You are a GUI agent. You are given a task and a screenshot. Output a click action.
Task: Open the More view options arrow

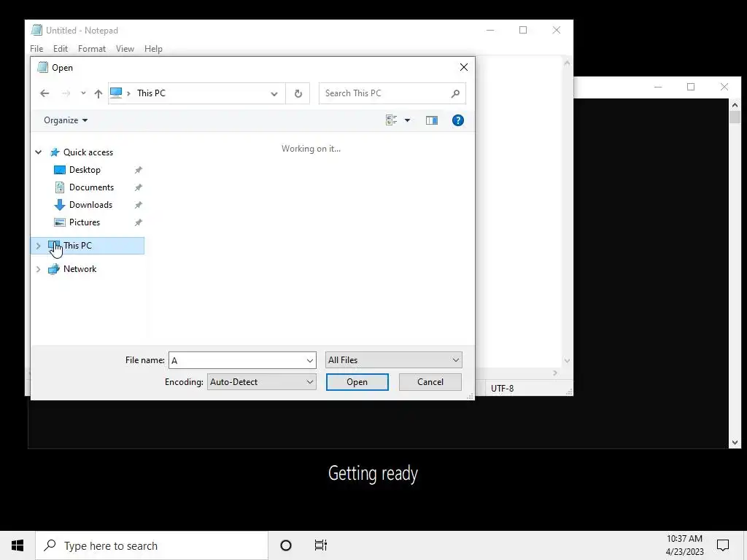coord(407,120)
